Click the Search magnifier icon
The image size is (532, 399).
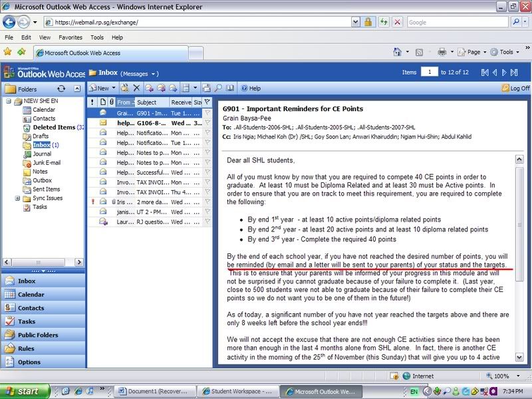click(218, 88)
